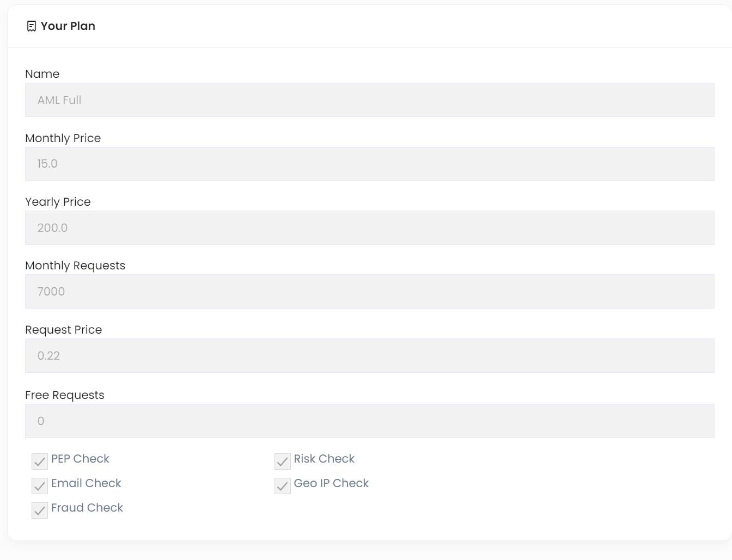This screenshot has height=560, width=732.
Task: Toggle the Geo IP Check checkbox
Action: [282, 486]
